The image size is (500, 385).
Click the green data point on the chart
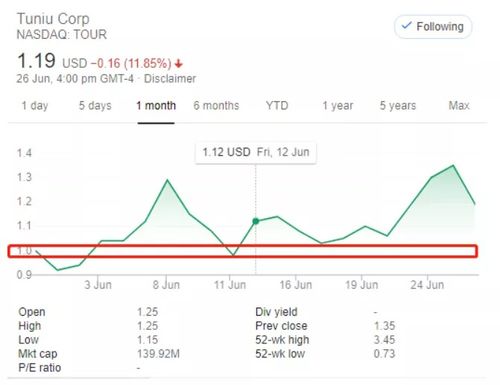point(256,221)
